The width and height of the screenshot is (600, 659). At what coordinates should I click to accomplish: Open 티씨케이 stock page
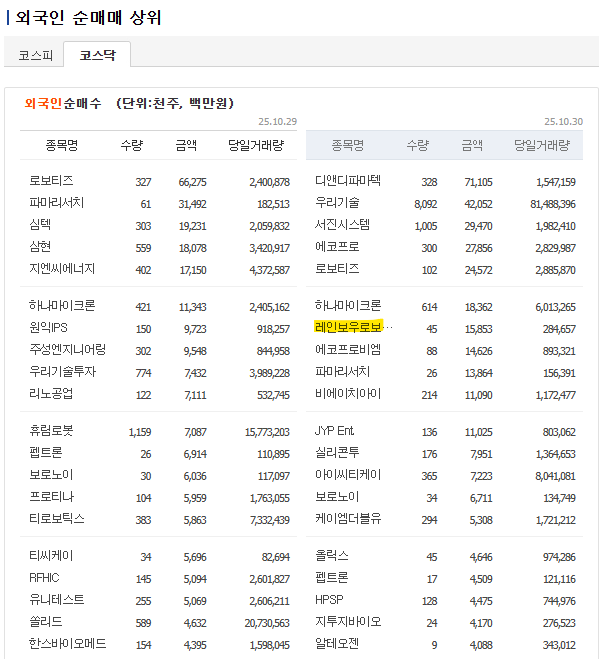click(51, 556)
